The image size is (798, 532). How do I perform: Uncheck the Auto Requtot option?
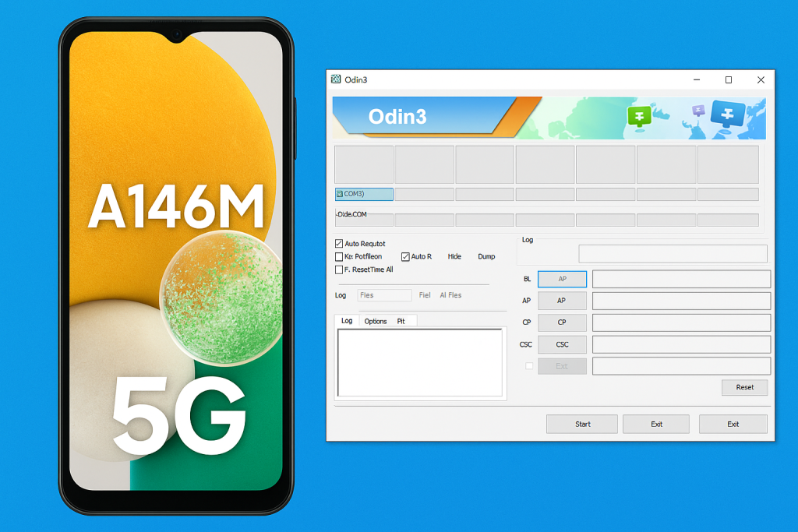(339, 243)
